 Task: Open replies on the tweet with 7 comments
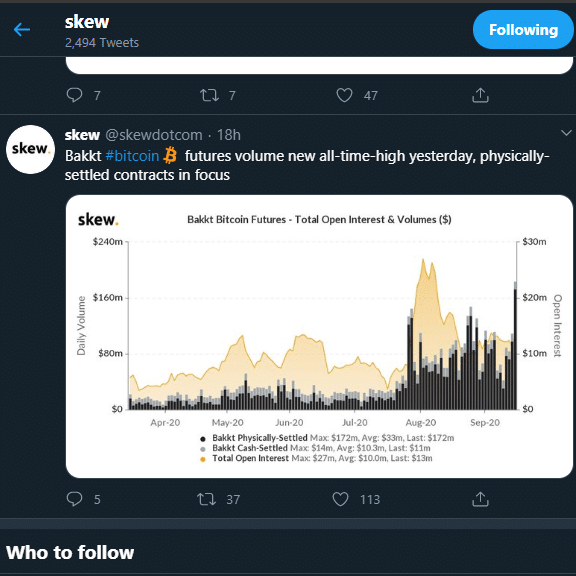pyautogui.click(x=75, y=95)
